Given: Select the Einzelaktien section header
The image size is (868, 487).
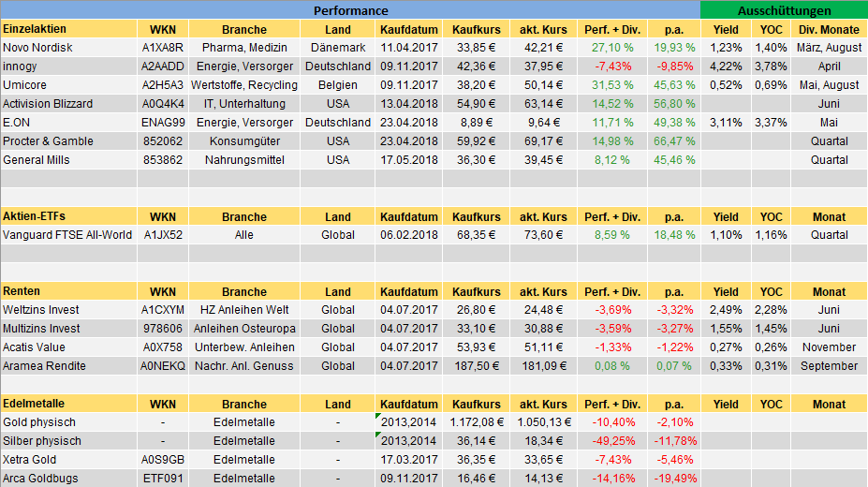Looking at the screenshot, I should point(69,29).
